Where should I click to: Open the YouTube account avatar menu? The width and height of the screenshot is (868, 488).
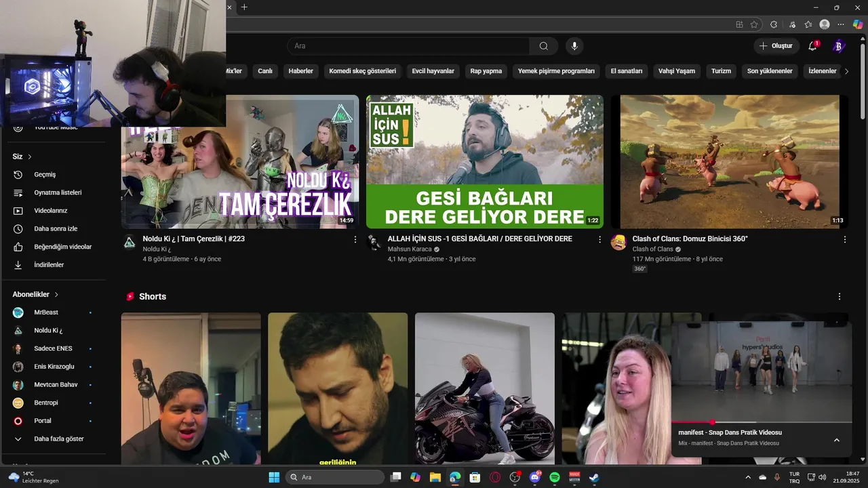838,46
